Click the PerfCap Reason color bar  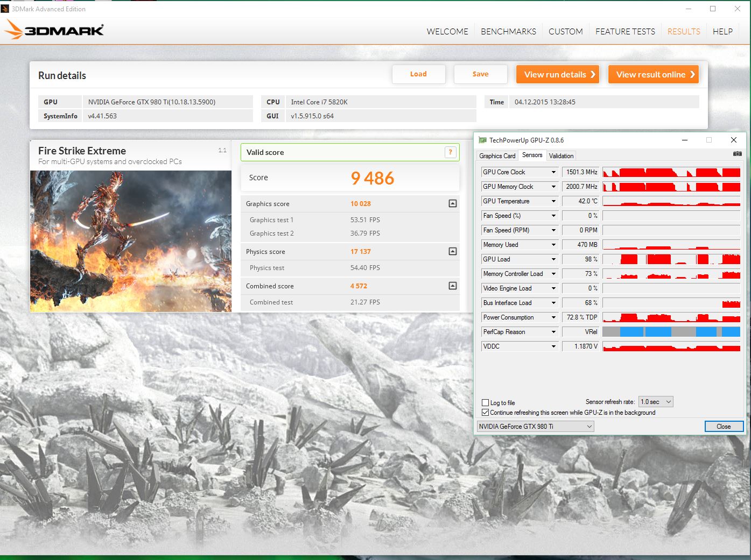pyautogui.click(x=671, y=332)
